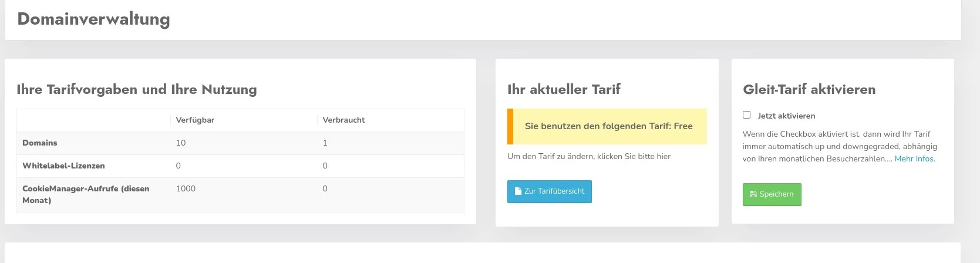Select the Verfügbar column header
Image resolution: width=980 pixels, height=263 pixels.
pyautogui.click(x=195, y=120)
